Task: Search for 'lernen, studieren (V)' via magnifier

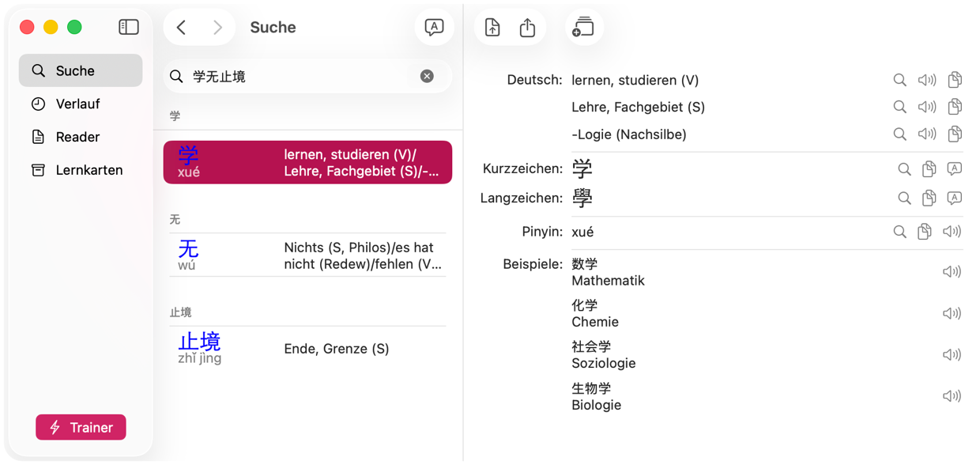Action: [899, 80]
